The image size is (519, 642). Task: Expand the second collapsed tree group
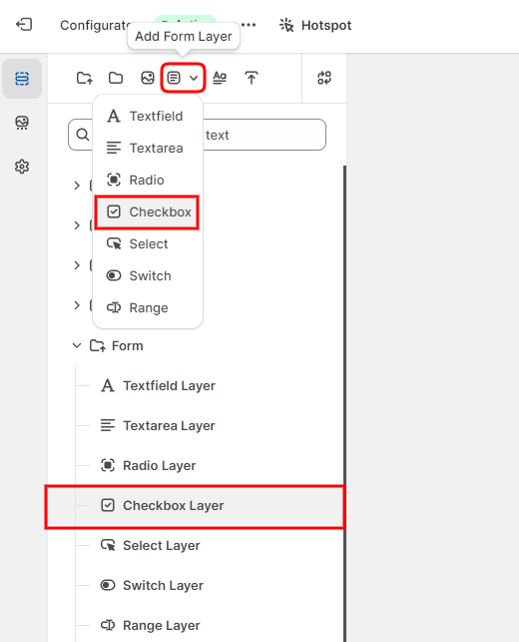click(x=77, y=225)
